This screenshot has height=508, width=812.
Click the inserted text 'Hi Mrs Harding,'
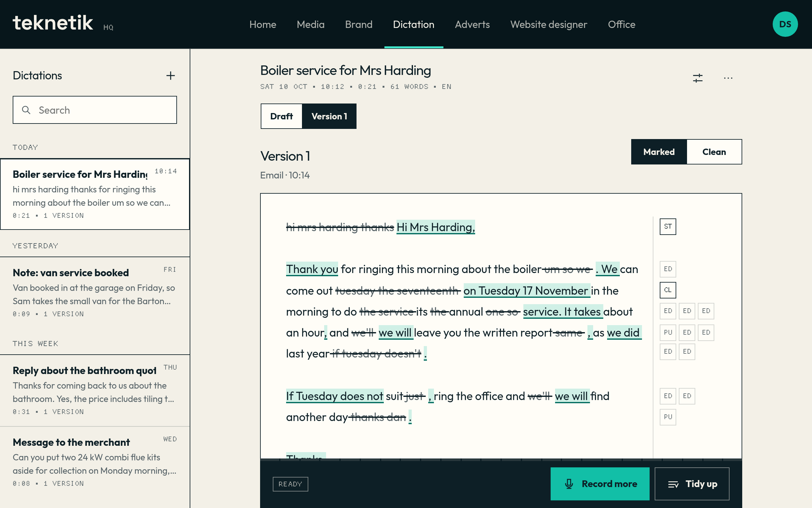(x=435, y=227)
